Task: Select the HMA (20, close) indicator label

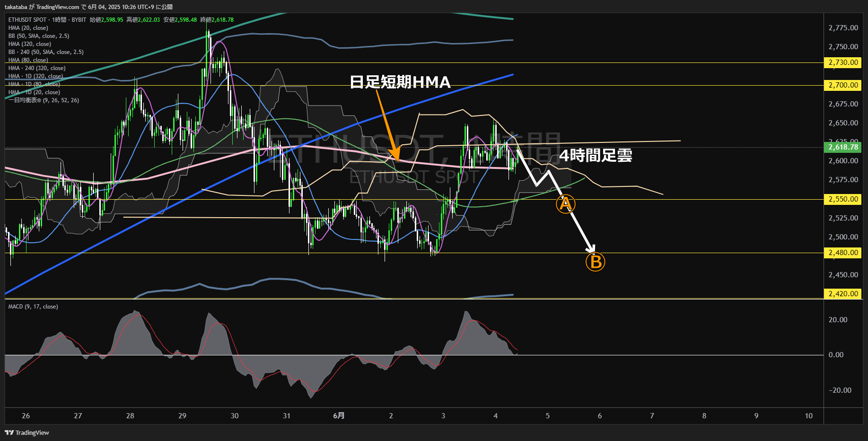Action: (28, 28)
